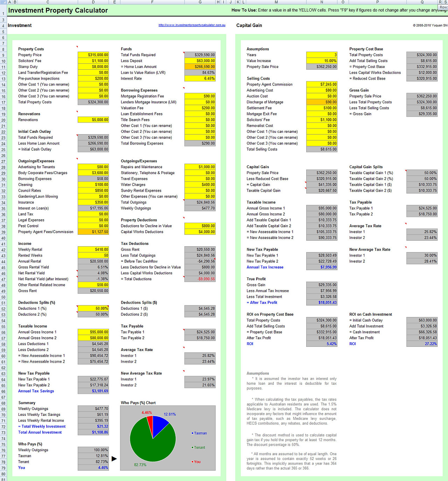This screenshot has width=448, height=481.
Task: Select the Tenant legend entry
Action: (x=198, y=448)
